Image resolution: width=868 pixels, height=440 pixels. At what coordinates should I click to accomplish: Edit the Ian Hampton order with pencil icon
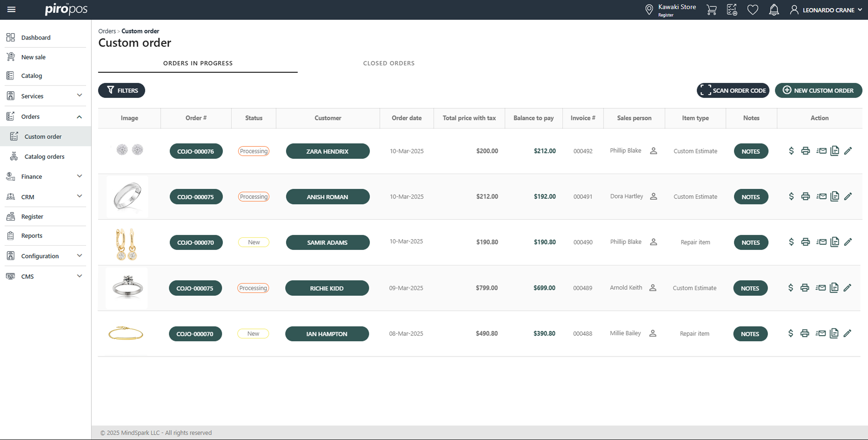tap(847, 333)
